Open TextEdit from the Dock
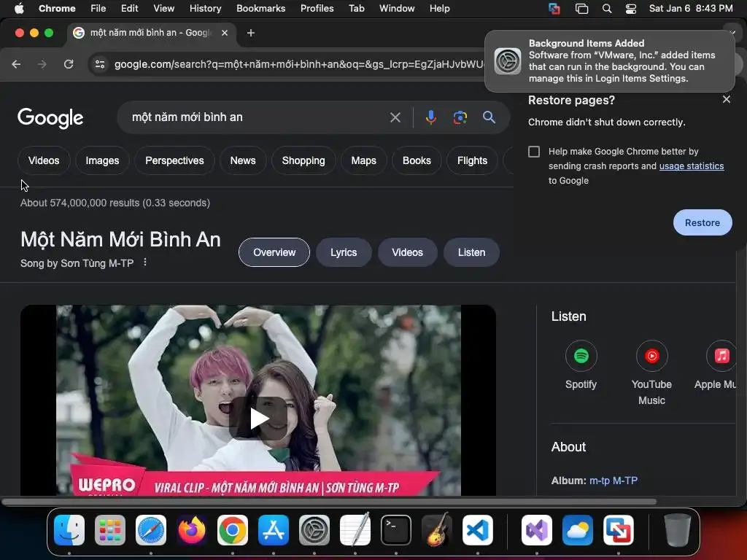 click(355, 530)
